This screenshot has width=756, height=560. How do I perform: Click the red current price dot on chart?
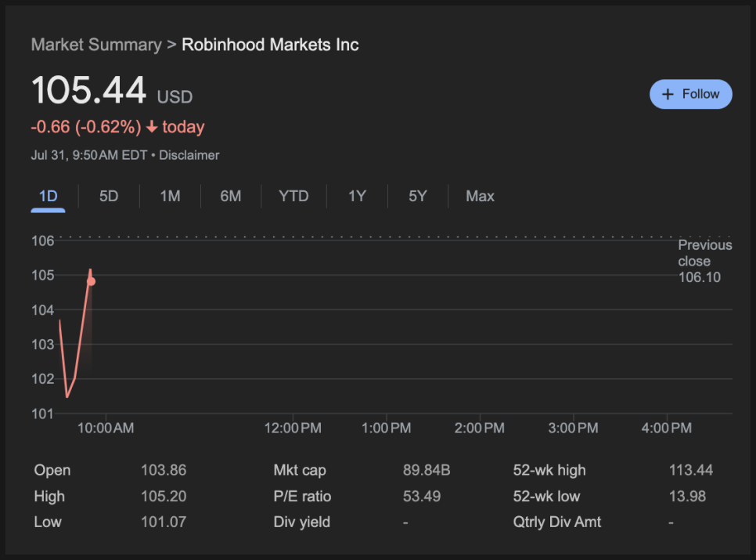click(x=91, y=281)
